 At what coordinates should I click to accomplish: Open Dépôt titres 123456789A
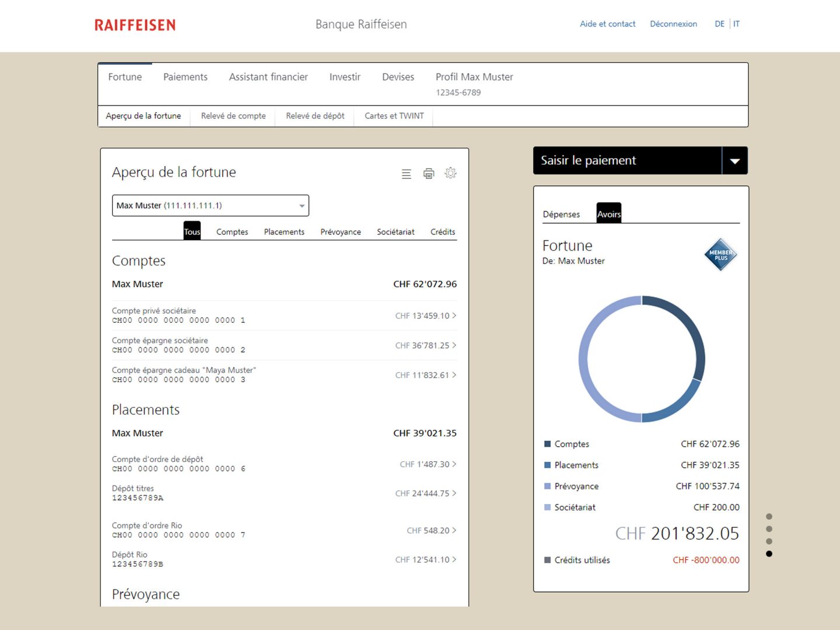click(x=284, y=494)
